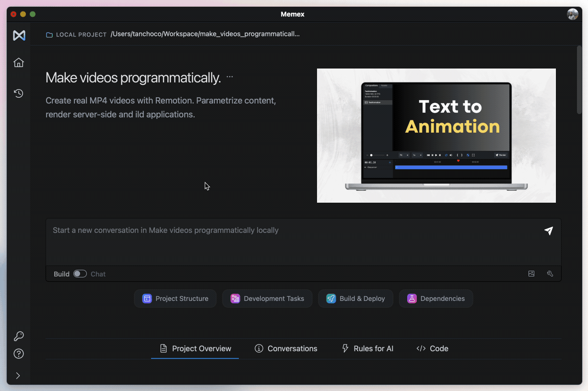
Task: Click the Build & Deploy rocket icon
Action: 331,299
